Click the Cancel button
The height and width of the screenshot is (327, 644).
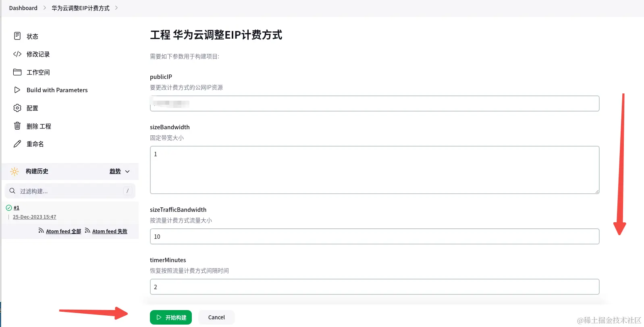216,317
